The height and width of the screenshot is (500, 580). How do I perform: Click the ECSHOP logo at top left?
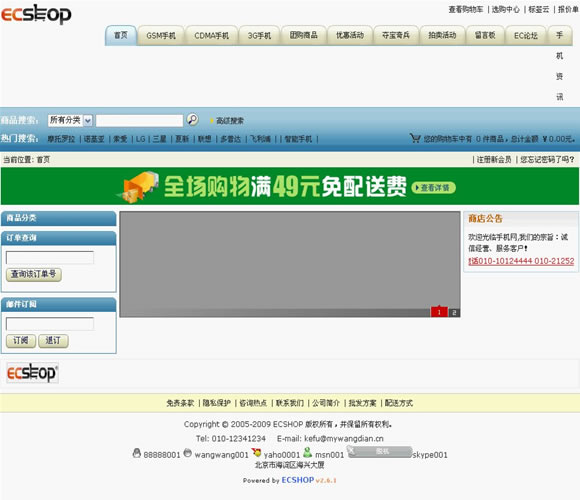click(x=36, y=14)
